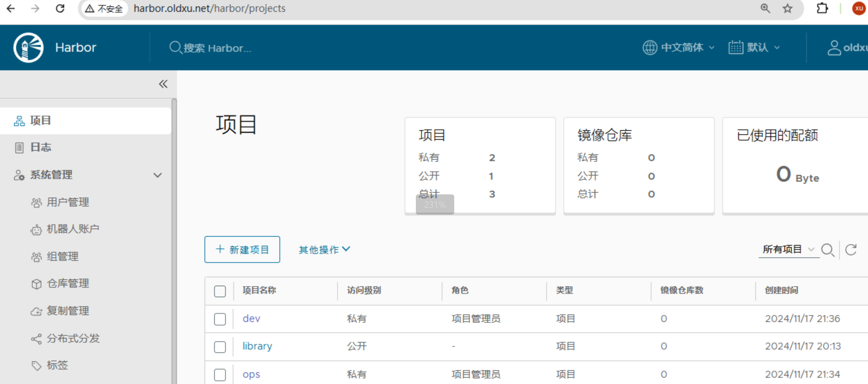Click the Harbor lighthouse logo
This screenshot has width=868, height=384.
pos(28,48)
